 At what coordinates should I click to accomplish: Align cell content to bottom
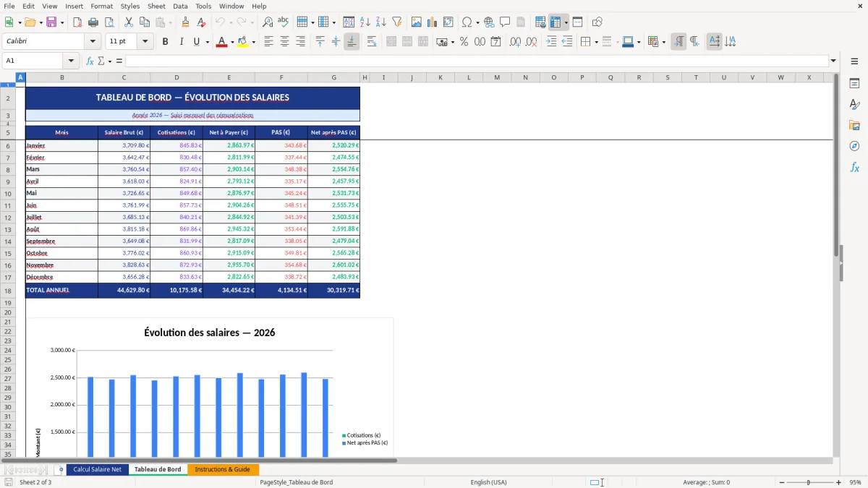(352, 42)
